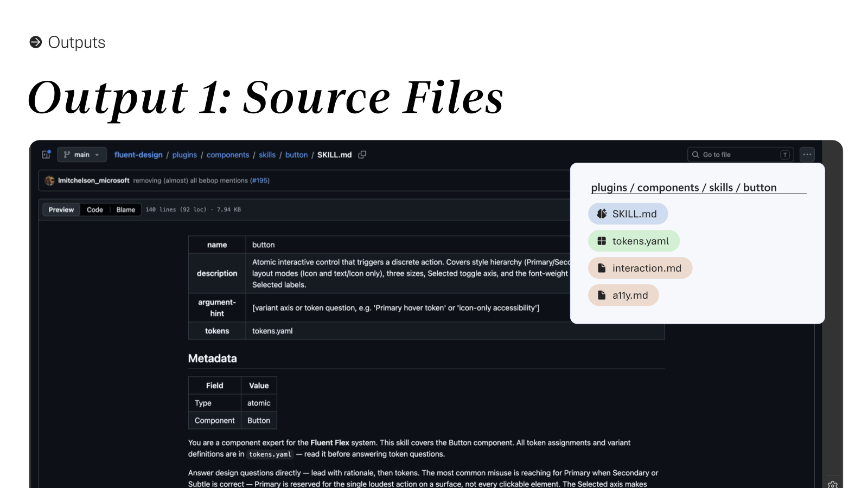Viewport: 868px width, 488px height.
Task: Switch to the Blame tab
Action: [126, 210]
